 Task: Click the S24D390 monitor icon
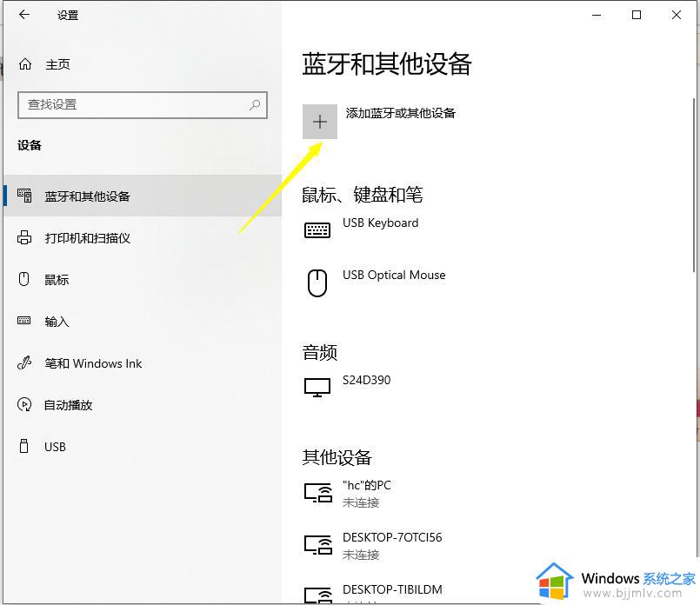(317, 388)
